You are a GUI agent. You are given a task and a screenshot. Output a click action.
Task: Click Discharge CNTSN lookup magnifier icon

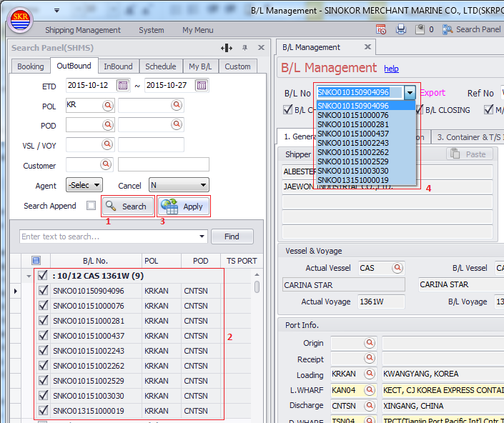pos(370,406)
